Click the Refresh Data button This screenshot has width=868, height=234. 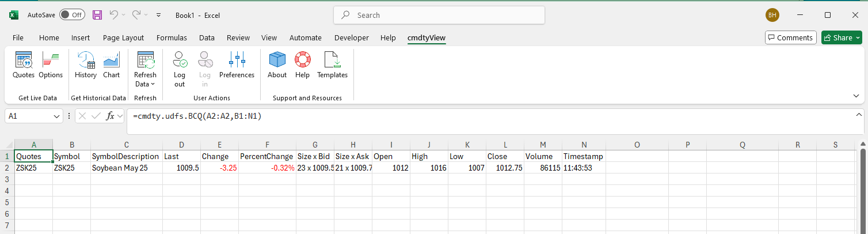(145, 69)
